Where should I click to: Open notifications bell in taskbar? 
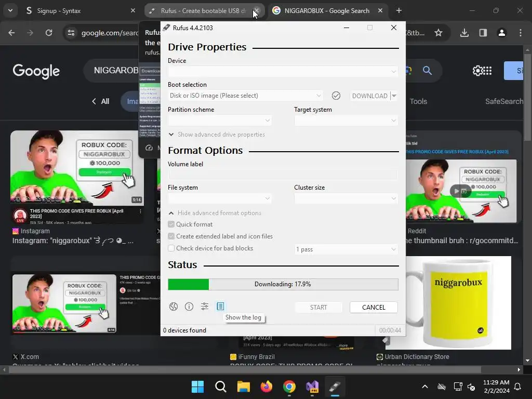point(518,387)
